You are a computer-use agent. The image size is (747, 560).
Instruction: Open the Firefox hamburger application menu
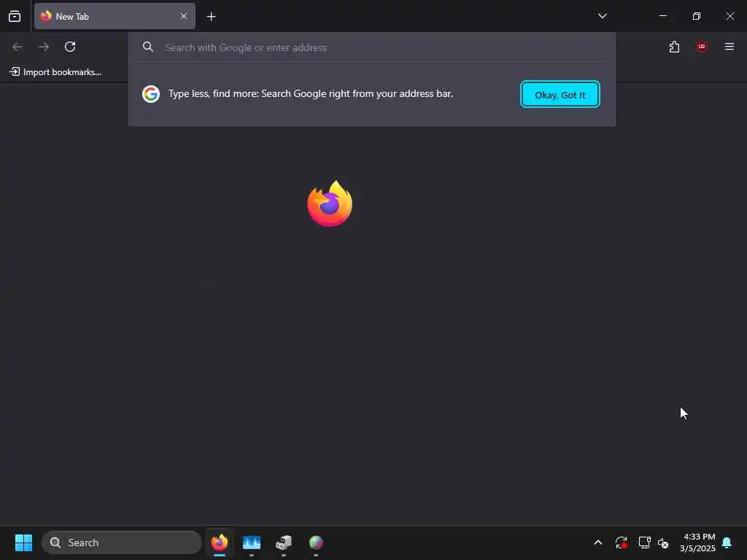pos(729,47)
